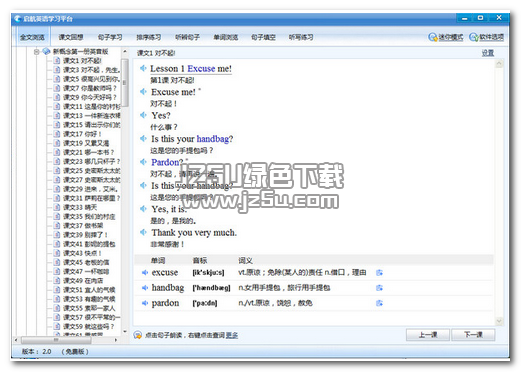Viewport: 521px width, 372px height.
Task: Click the 上一课 (previous lesson) button
Action: pos(428,335)
